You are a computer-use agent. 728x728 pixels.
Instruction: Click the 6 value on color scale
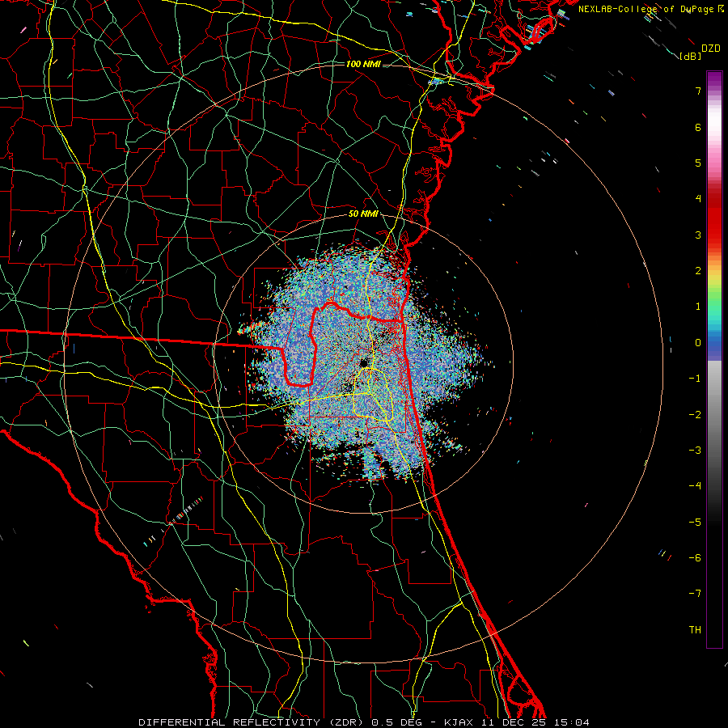(x=698, y=127)
